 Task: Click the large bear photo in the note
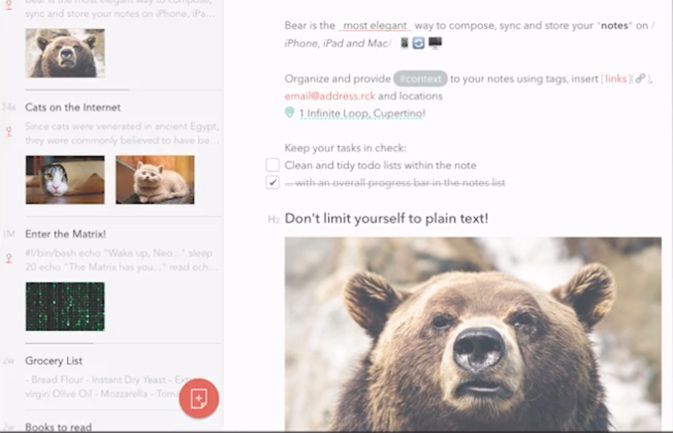473,334
